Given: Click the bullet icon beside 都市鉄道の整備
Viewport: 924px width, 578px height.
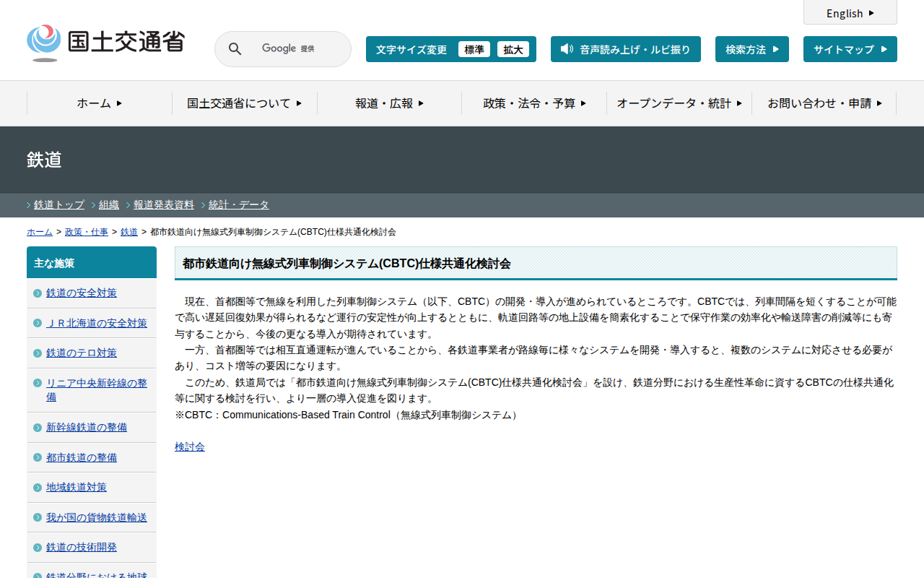Looking at the screenshot, I should (38, 458).
